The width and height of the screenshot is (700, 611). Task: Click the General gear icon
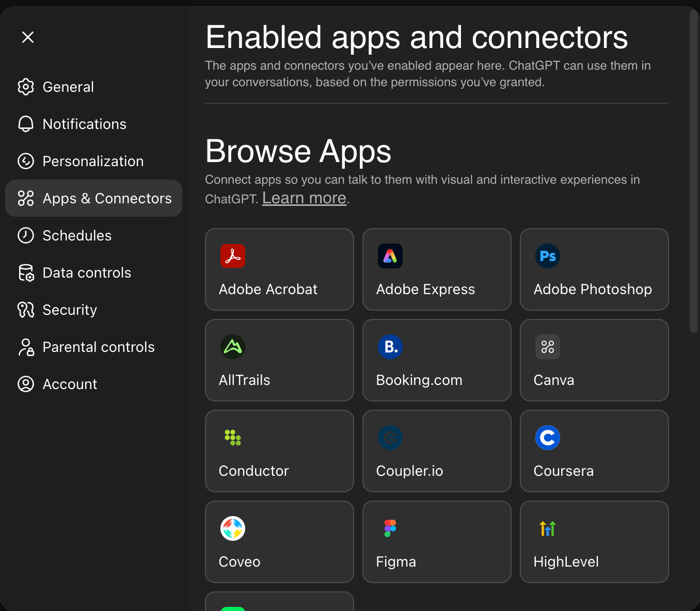pos(26,87)
